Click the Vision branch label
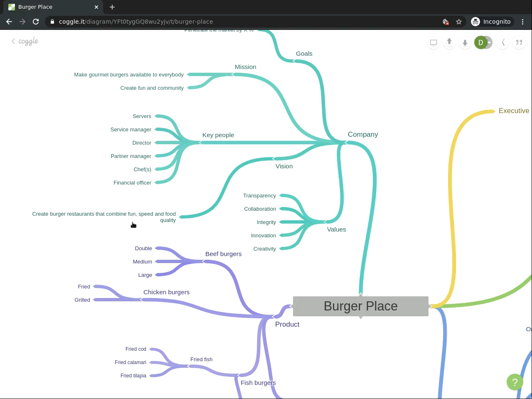532x399 pixels. 284,166
